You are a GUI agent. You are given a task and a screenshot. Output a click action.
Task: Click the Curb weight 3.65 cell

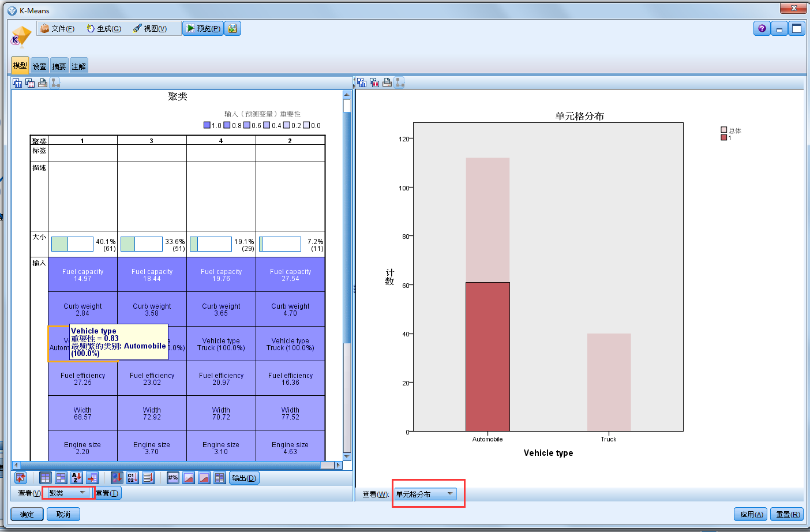tap(221, 309)
